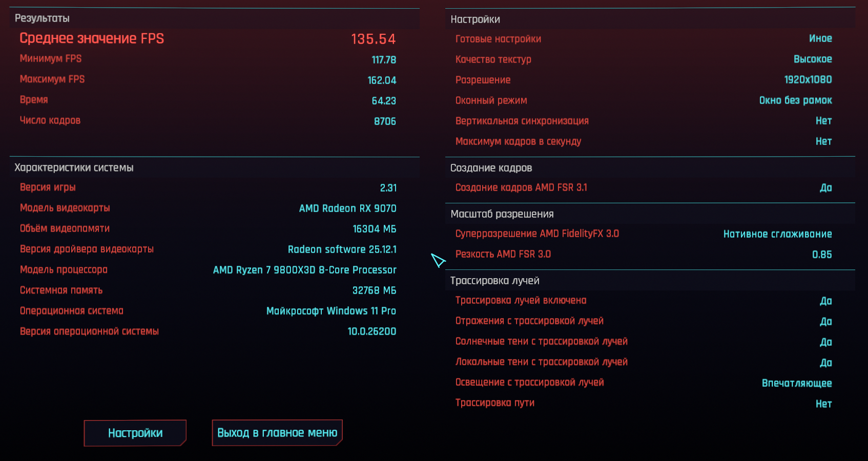Click the ray-traced lighting value Впечатляющее
The width and height of the screenshot is (868, 461).
tap(797, 383)
